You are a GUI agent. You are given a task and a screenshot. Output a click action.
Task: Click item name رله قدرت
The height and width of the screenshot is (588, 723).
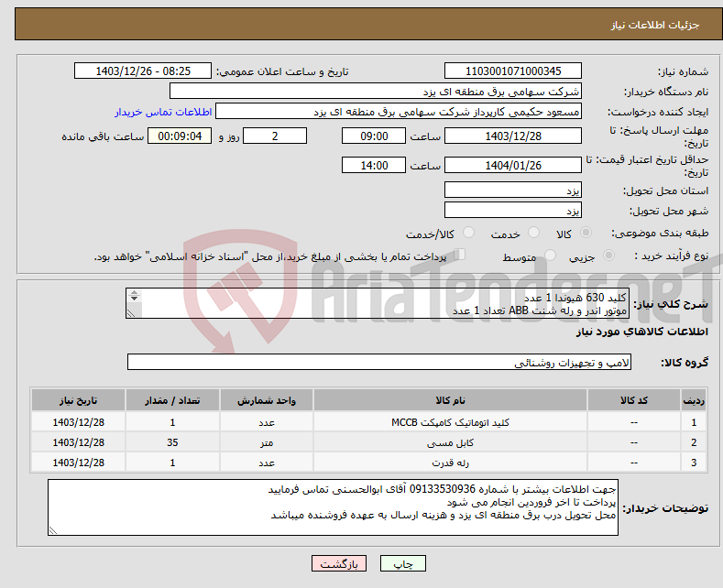click(x=450, y=463)
